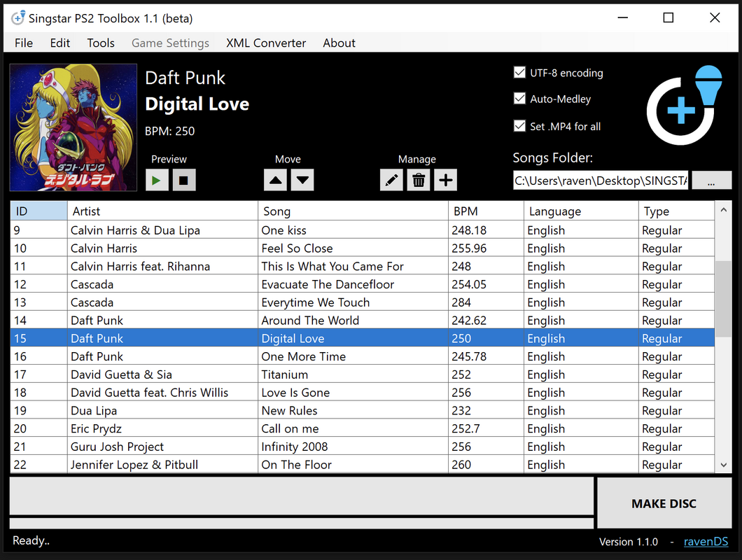742x560 pixels.
Task: Toggle the UTF-8 encoding checkbox
Action: click(x=519, y=72)
